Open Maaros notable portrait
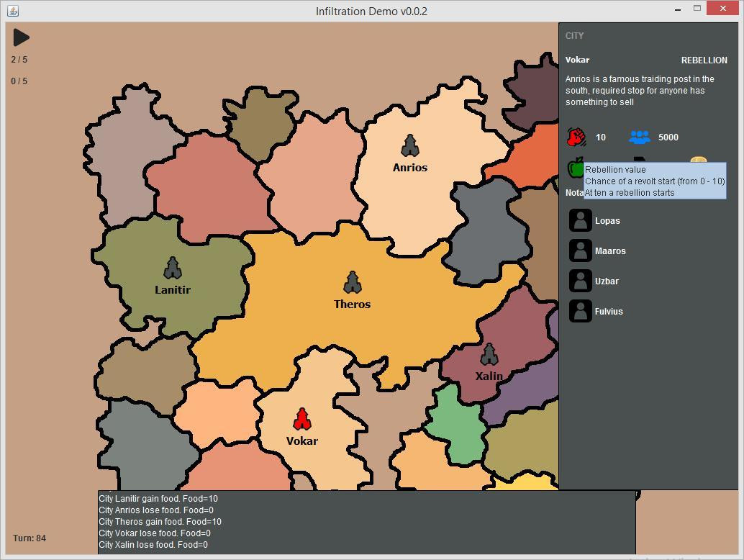The width and height of the screenshot is (744, 560). point(580,251)
